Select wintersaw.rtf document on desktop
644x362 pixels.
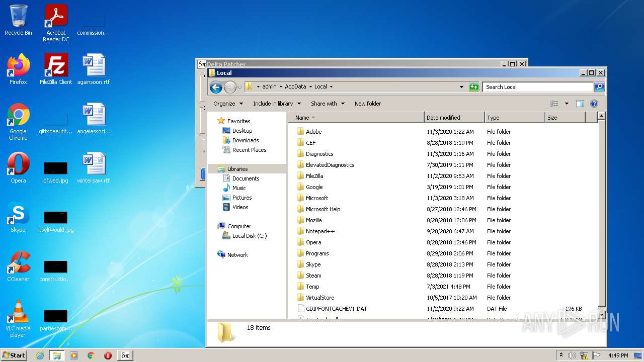pyautogui.click(x=94, y=168)
